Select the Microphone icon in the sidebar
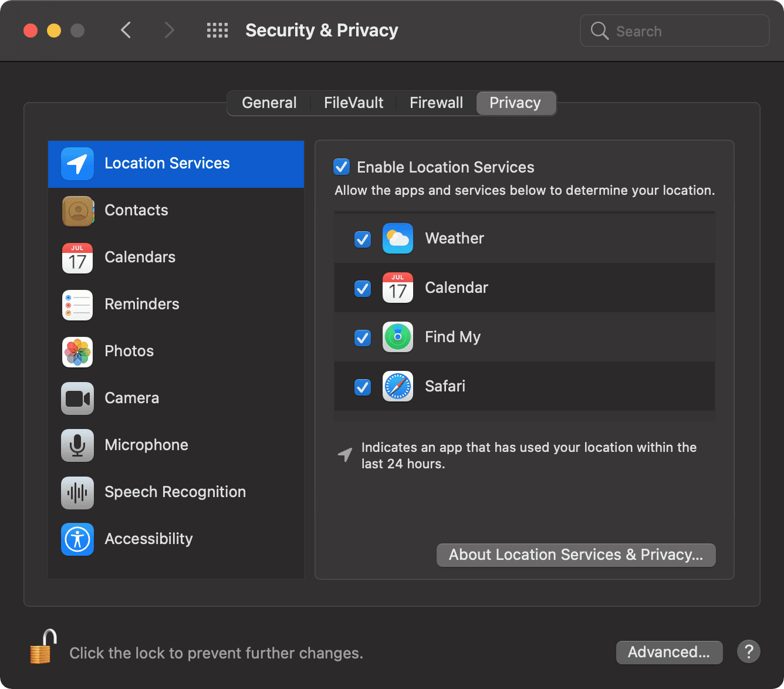 (77, 445)
